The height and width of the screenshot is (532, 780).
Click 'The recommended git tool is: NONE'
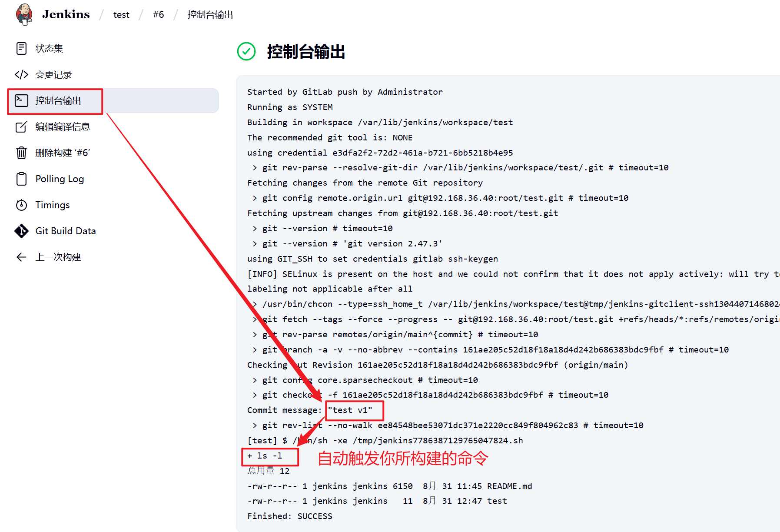[x=330, y=137]
